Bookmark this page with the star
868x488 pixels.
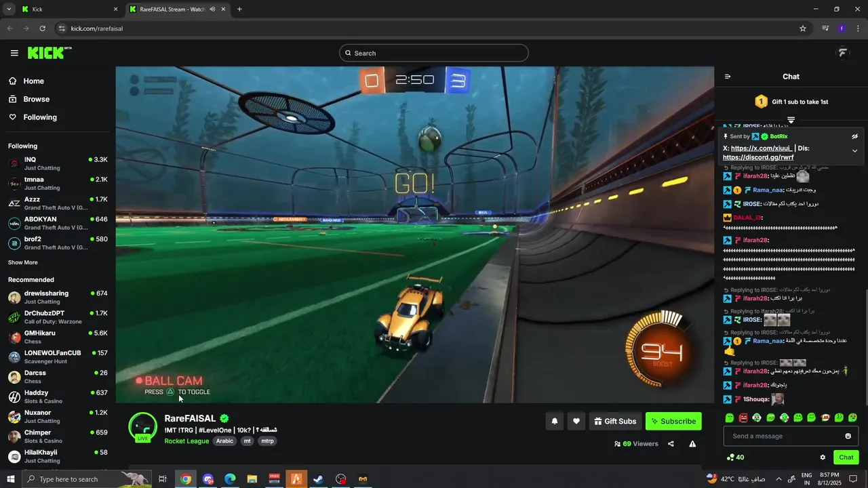pyautogui.click(x=803, y=28)
